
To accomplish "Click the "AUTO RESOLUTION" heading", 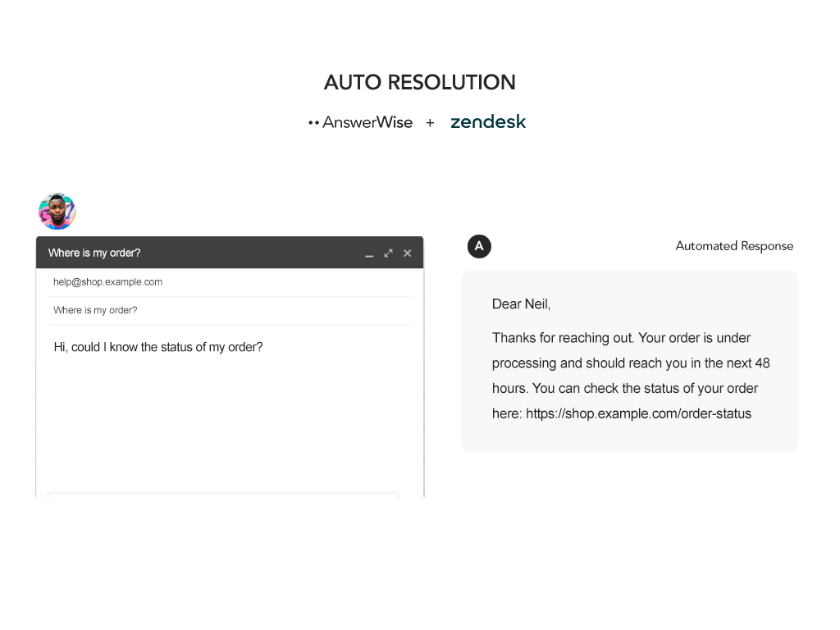I will (419, 82).
